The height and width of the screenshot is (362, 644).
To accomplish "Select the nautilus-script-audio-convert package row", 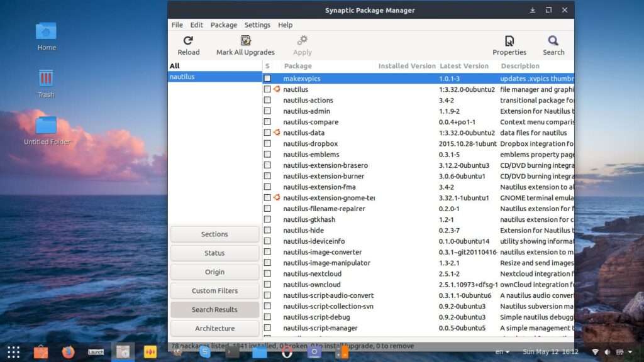I will tap(418, 295).
